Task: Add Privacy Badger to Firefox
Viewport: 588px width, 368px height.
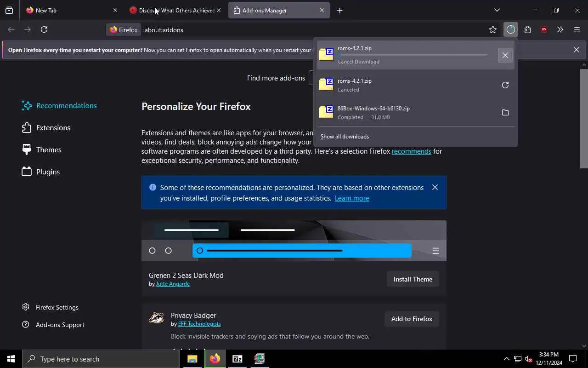Action: [412, 319]
